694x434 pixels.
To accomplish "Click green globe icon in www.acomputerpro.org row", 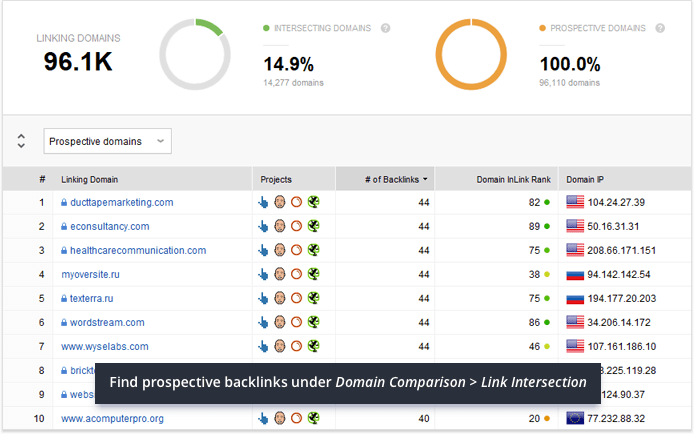I will (313, 418).
